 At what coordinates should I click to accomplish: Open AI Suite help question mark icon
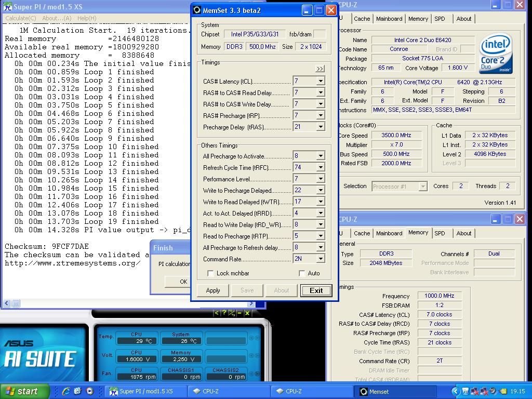click(x=224, y=313)
